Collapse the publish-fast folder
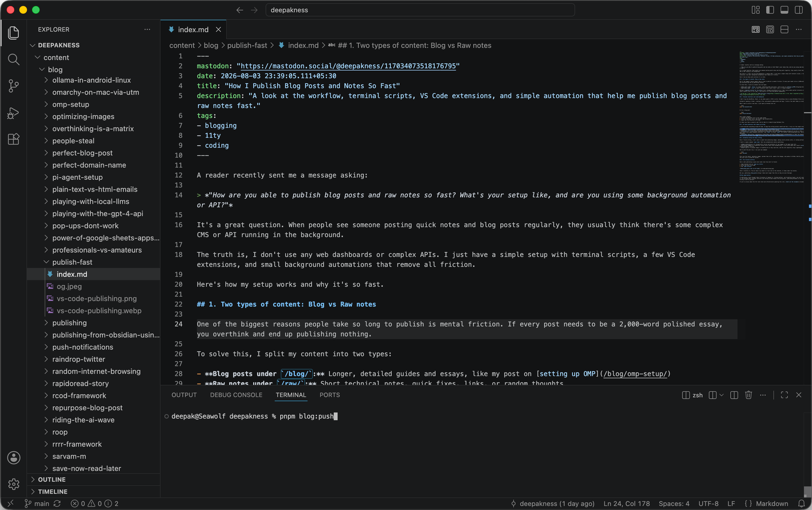The width and height of the screenshot is (812, 510). [94, 262]
